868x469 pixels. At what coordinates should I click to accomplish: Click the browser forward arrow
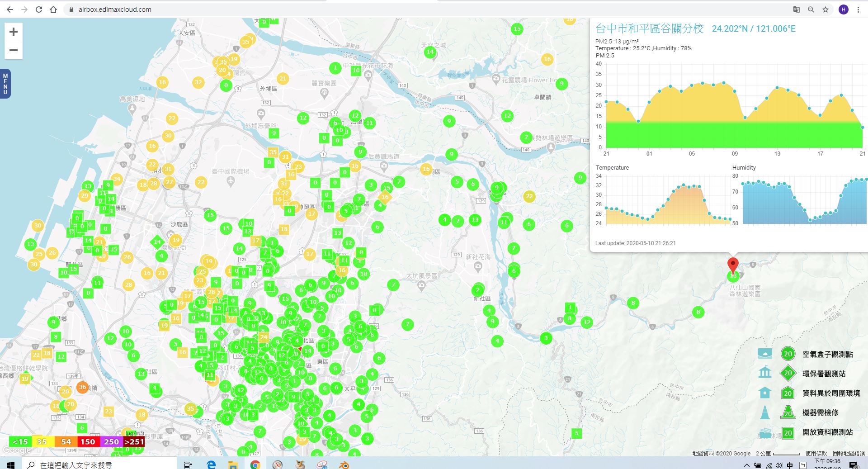pos(24,9)
